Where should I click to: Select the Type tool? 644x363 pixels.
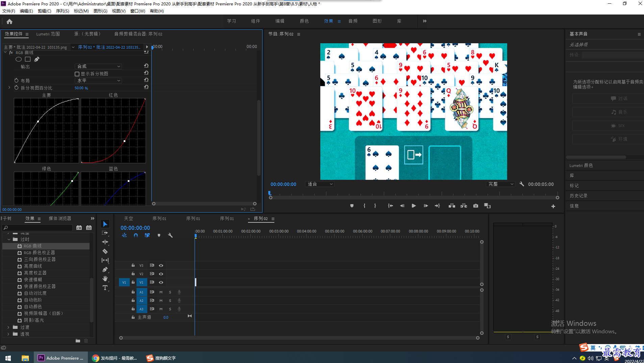pos(105,288)
